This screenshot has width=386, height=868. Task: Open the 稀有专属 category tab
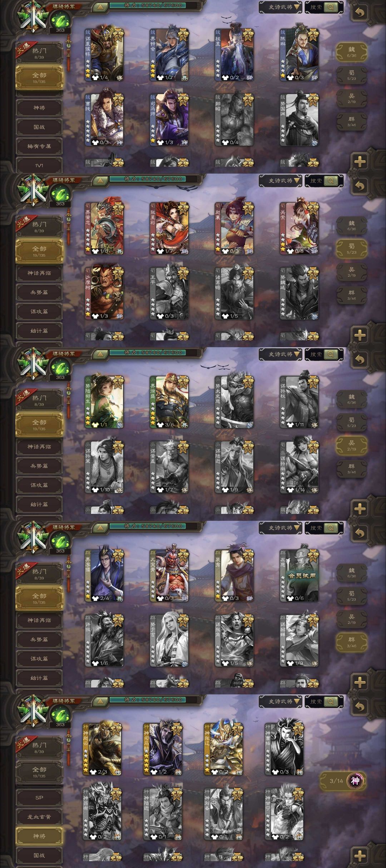tap(39, 146)
